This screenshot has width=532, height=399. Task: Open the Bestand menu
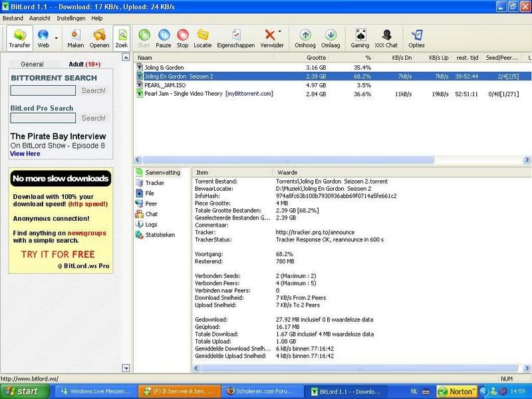point(13,19)
